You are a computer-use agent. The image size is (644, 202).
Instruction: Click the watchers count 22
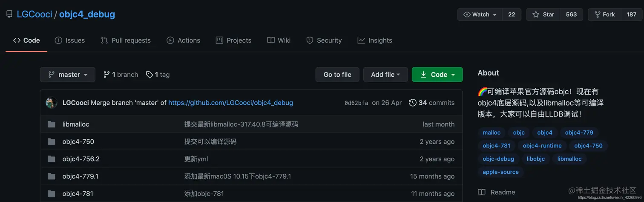pos(512,14)
